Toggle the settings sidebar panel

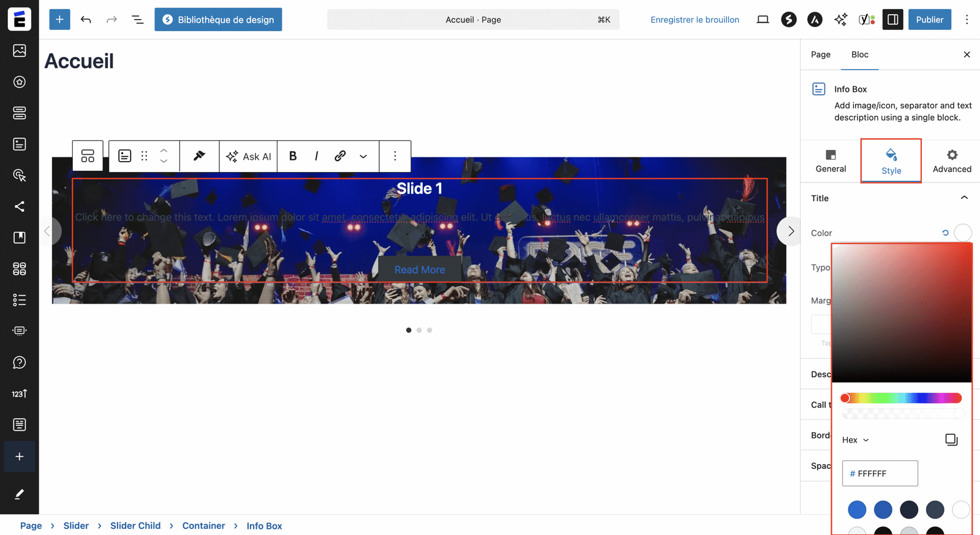893,20
